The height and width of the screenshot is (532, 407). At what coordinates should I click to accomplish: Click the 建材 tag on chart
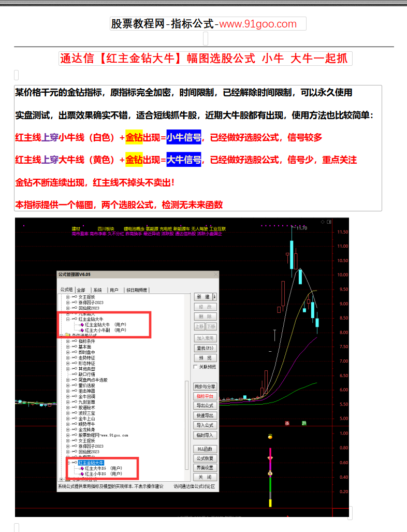76,228
